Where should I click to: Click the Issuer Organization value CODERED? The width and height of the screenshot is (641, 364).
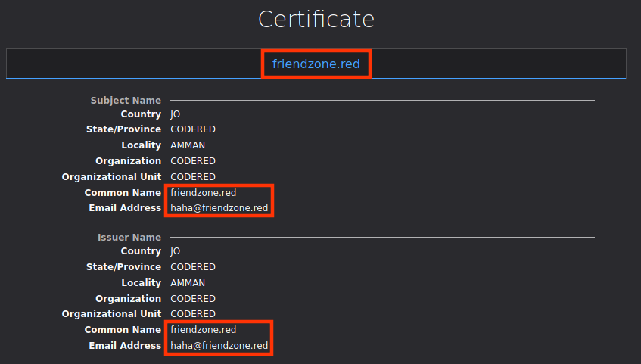point(193,299)
